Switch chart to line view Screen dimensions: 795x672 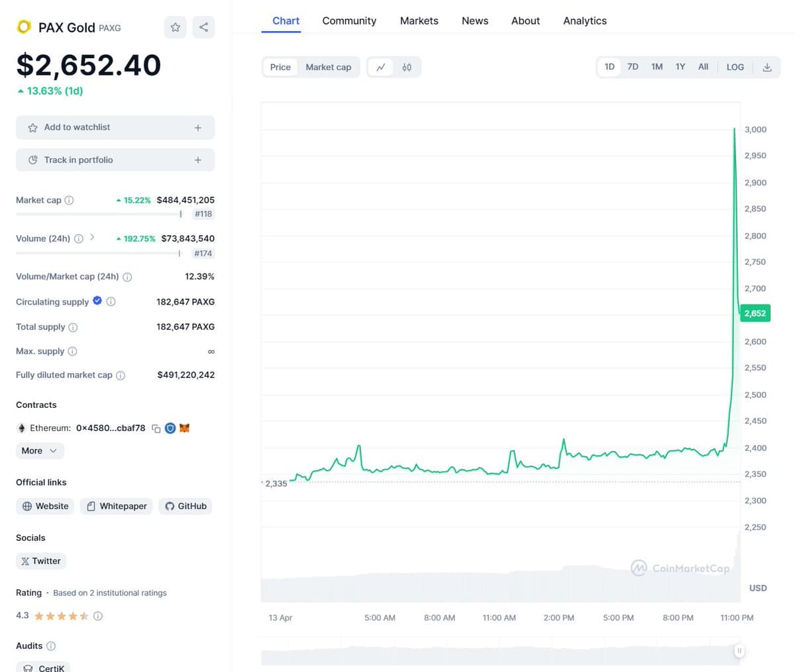[x=381, y=67]
